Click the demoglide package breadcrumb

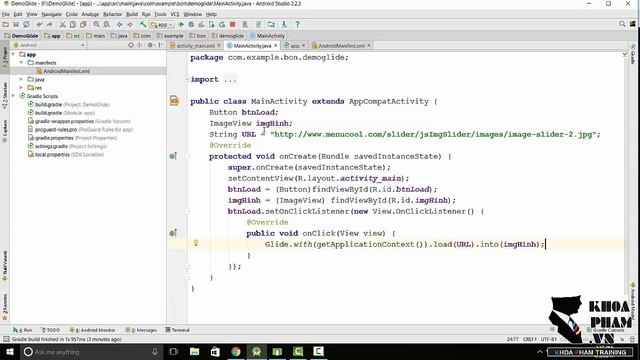click(228, 36)
